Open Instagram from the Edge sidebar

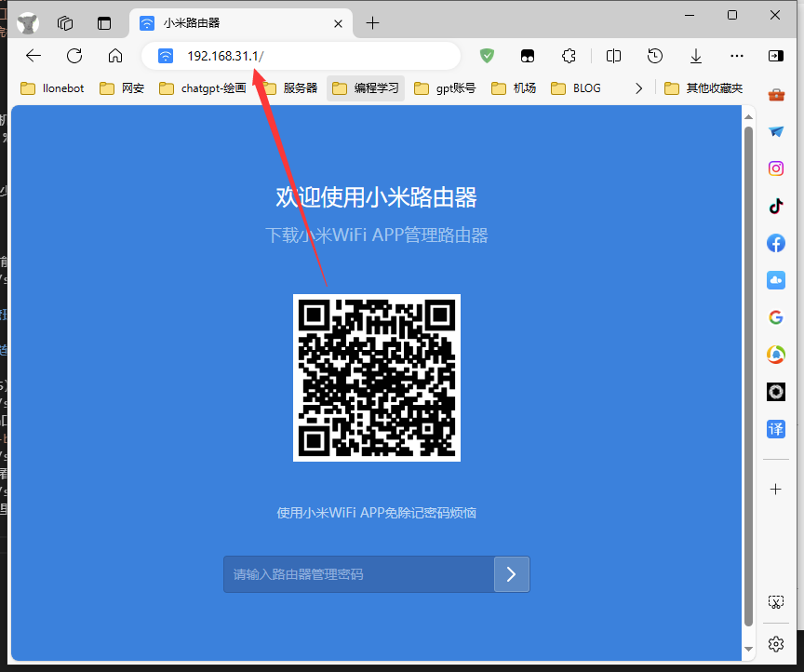[x=775, y=168]
